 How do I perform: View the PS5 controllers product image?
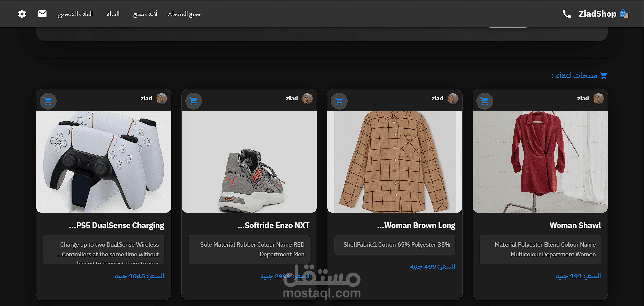point(104,162)
